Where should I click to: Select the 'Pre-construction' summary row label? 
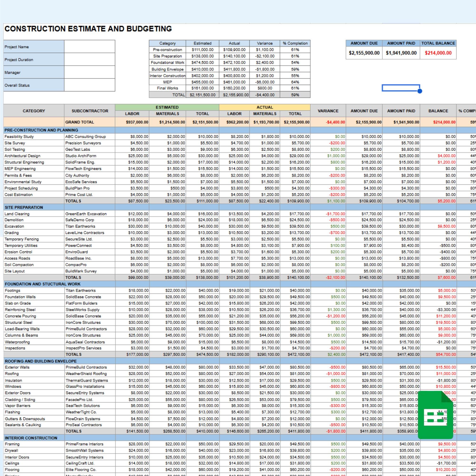tap(168, 50)
